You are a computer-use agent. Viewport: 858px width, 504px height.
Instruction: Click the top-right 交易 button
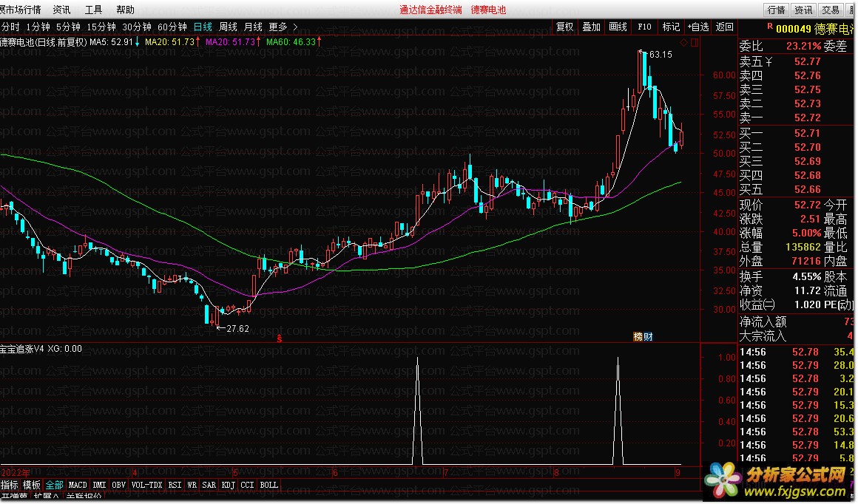pos(831,10)
